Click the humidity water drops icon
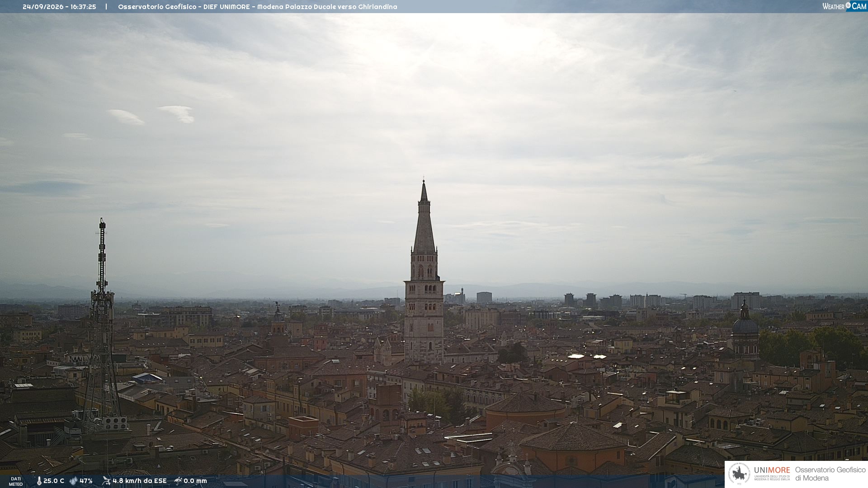The image size is (868, 488). coord(73,481)
